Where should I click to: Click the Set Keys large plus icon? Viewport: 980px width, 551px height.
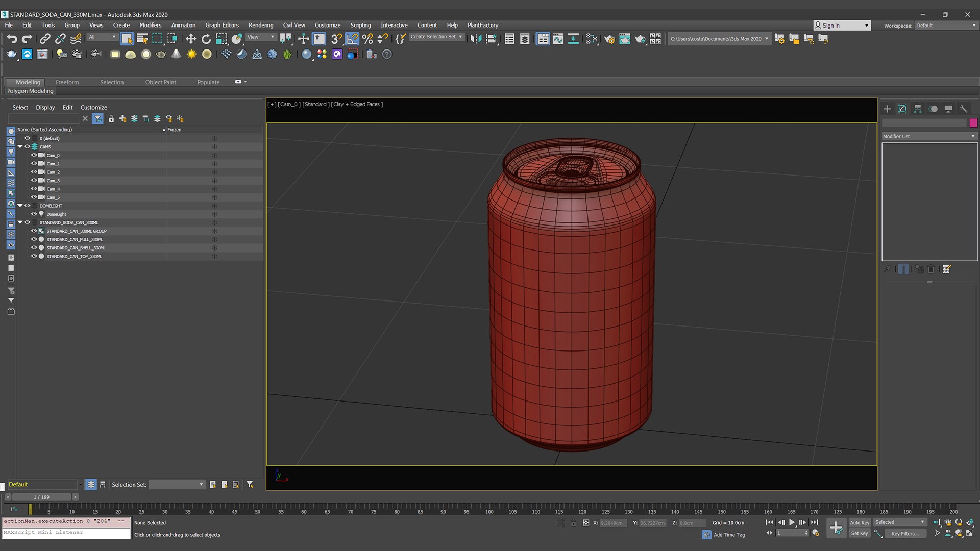pos(836,528)
